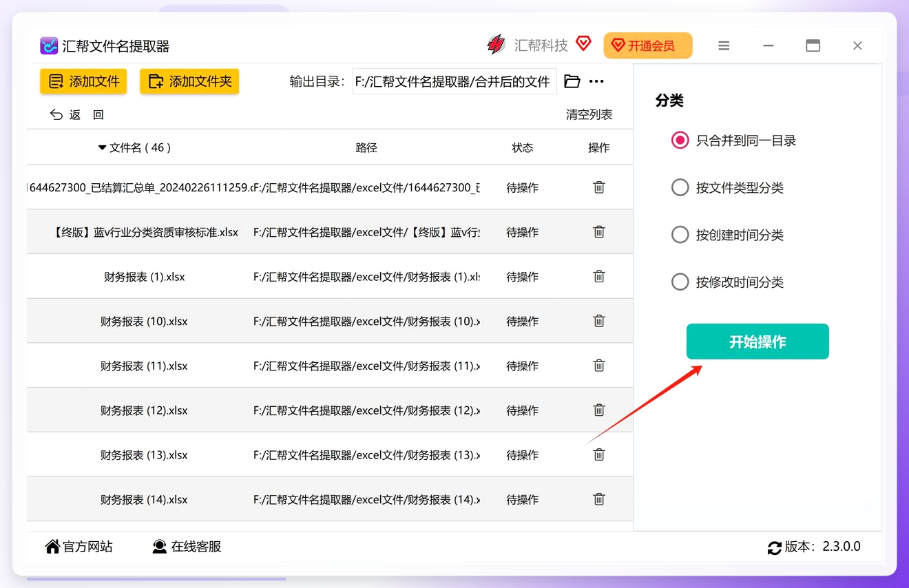This screenshot has height=588, width=909.
Task: Maximize the window with the title bar button
Action: point(813,46)
